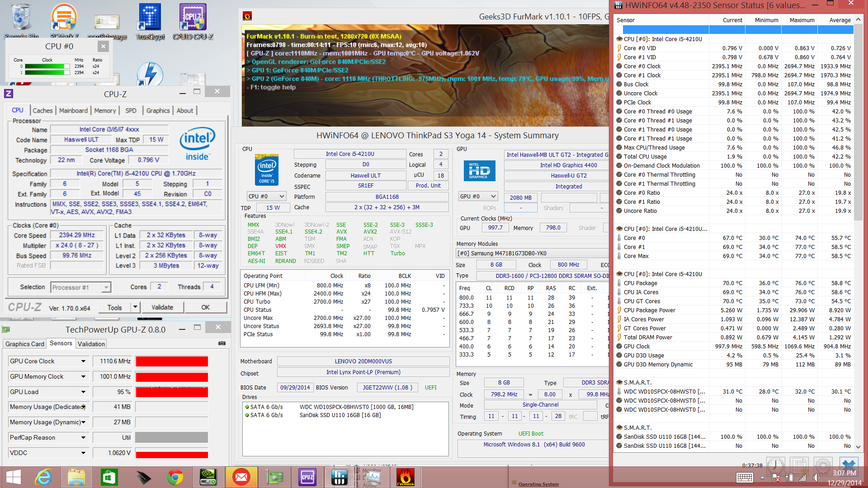Select the Core #0 Thermal Throttling row
This screenshot has height=488, width=868.
coord(735,175)
